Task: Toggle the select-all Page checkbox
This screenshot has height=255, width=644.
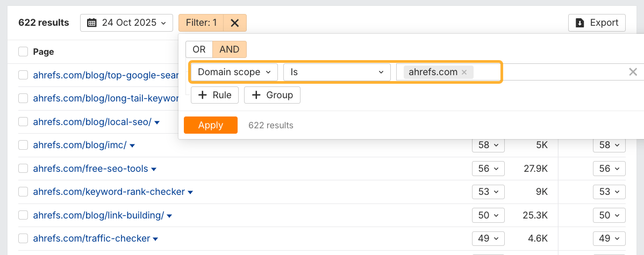Action: (x=23, y=52)
